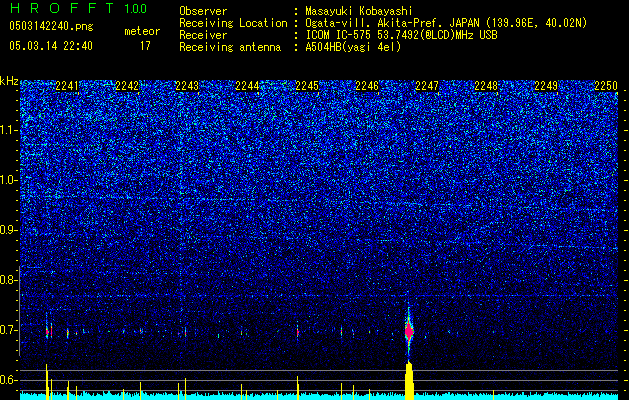Click observer name Masayuki Kobayashi
Screen dimensions: 629x400
point(359,11)
